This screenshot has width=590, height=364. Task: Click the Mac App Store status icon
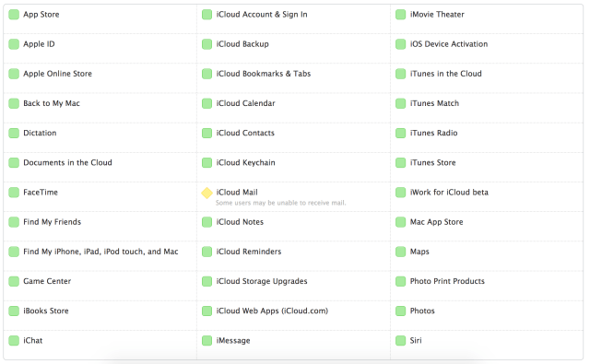point(401,222)
